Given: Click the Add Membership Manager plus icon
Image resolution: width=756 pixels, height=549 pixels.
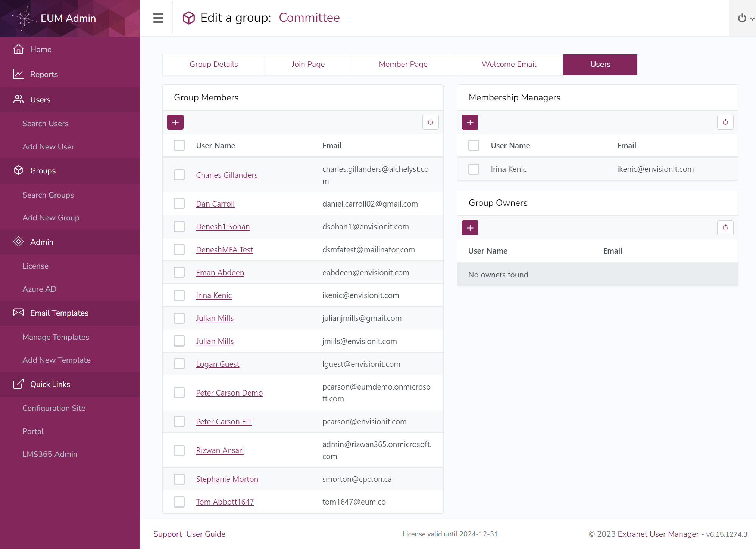Looking at the screenshot, I should 469,122.
